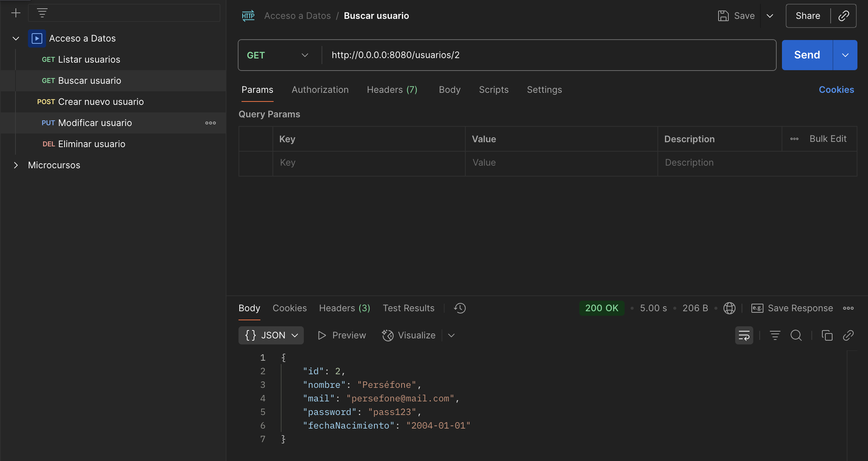
Task: Switch to the Authorization tab
Action: 320,90
